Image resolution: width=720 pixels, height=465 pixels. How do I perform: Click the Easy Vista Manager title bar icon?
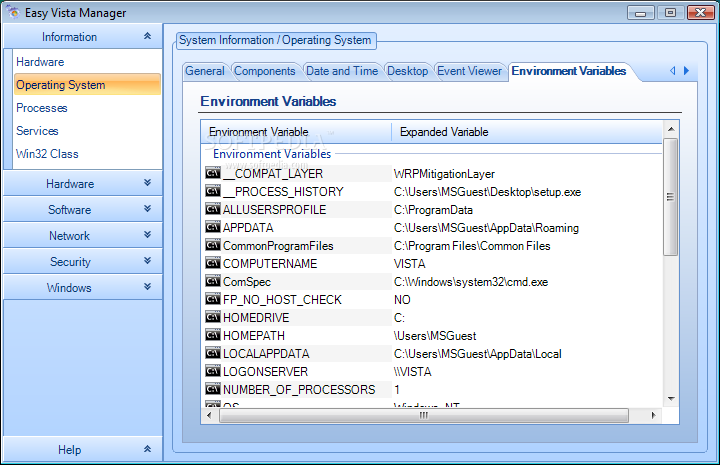(x=13, y=12)
